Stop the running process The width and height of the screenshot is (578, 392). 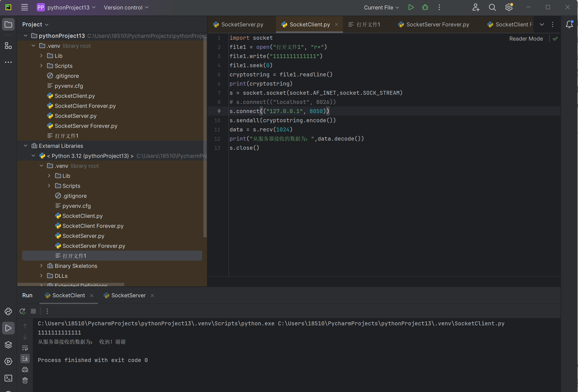(x=33, y=311)
